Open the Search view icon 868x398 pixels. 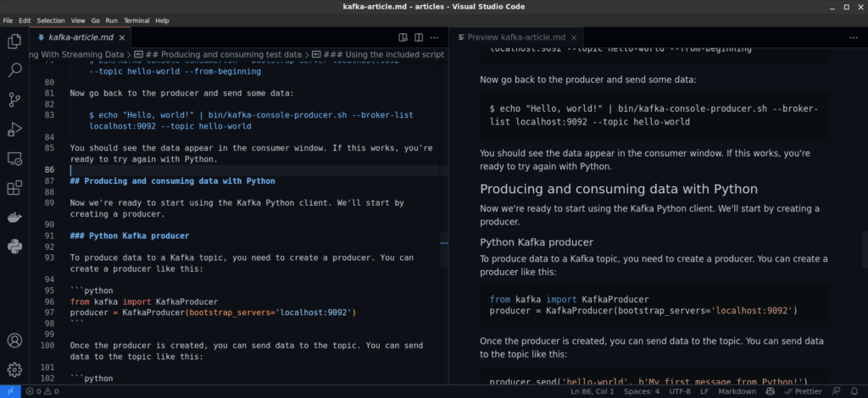coord(14,70)
